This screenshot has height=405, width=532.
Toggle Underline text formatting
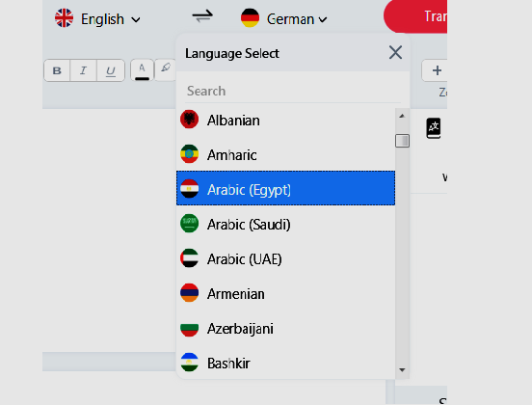tap(111, 70)
